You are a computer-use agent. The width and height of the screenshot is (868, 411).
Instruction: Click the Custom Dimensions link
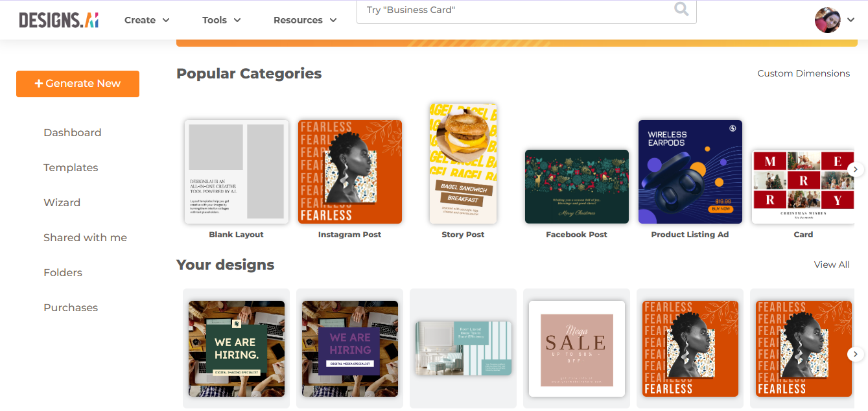pos(803,73)
